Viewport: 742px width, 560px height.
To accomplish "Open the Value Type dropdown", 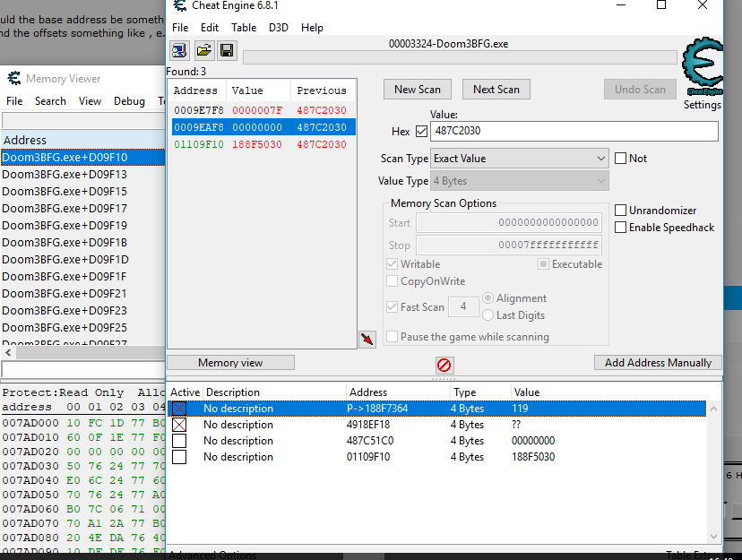I will [x=520, y=181].
